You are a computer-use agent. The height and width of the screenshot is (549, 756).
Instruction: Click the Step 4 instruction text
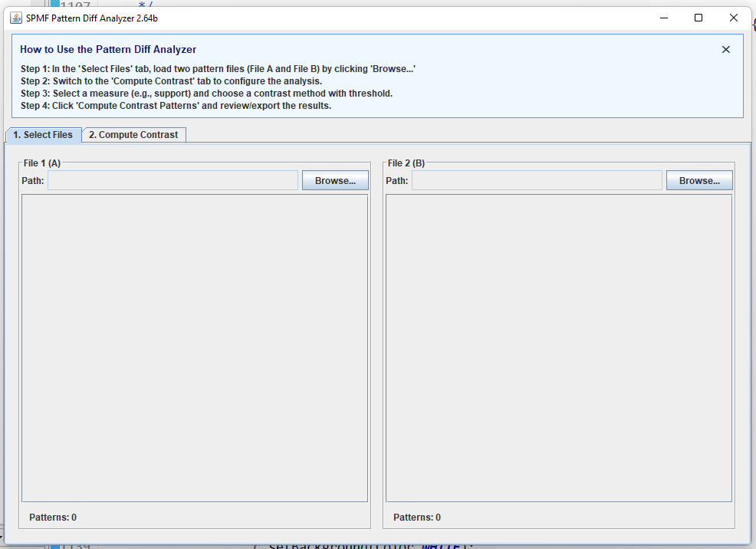(176, 106)
